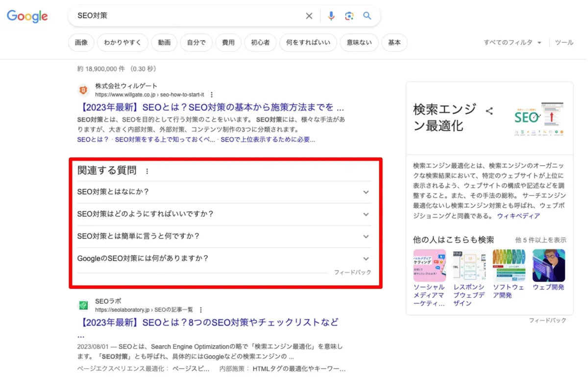Select the 基本 filter chip
The height and width of the screenshot is (383, 588).
tap(394, 43)
